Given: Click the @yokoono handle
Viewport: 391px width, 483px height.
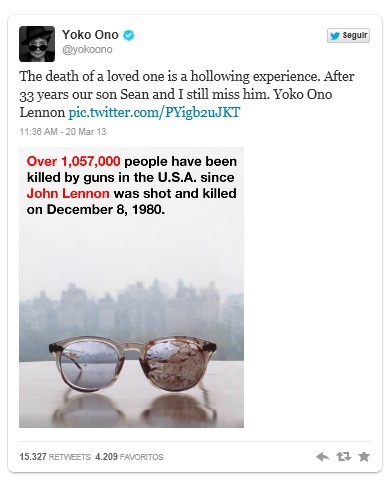Looking at the screenshot, I should 87,49.
